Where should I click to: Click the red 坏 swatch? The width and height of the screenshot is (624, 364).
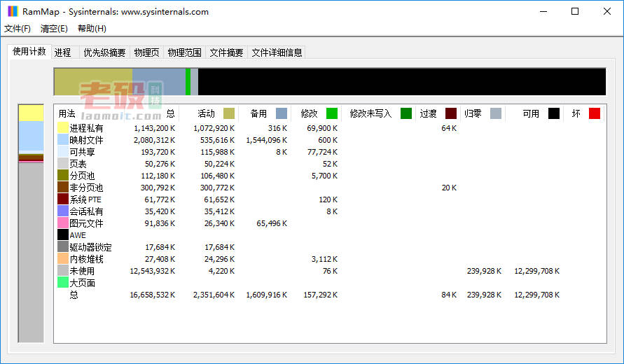click(x=595, y=113)
